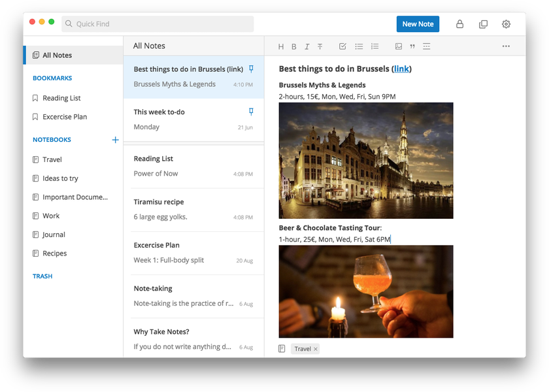Select the Reading List note in list
The height and width of the screenshot is (392, 549).
pos(193,167)
